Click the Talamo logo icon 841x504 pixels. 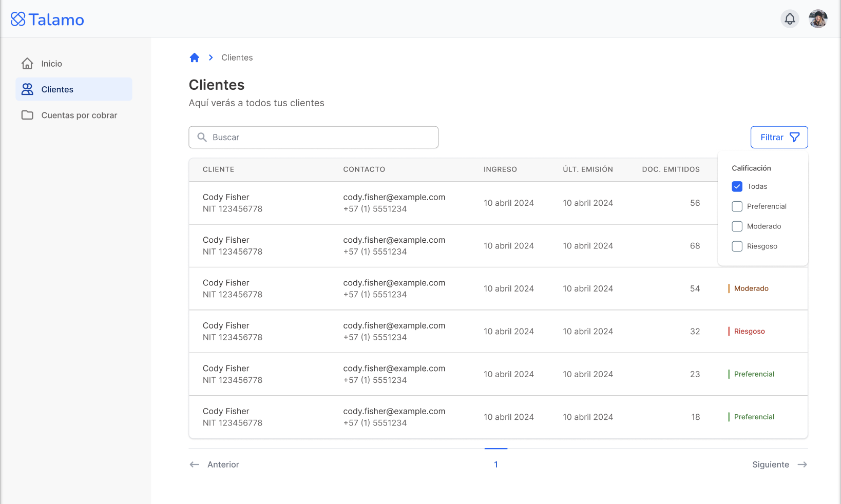pos(18,19)
